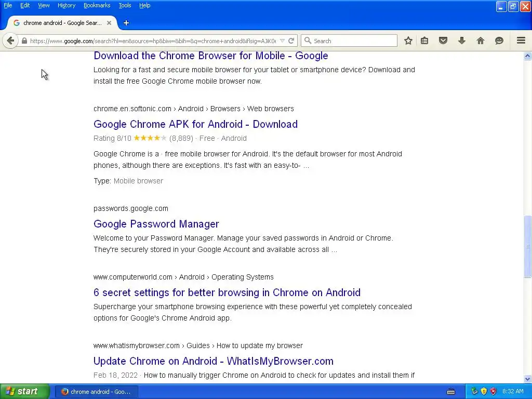Close the chrome android tab
The height and width of the screenshot is (399, 532).
click(x=109, y=23)
